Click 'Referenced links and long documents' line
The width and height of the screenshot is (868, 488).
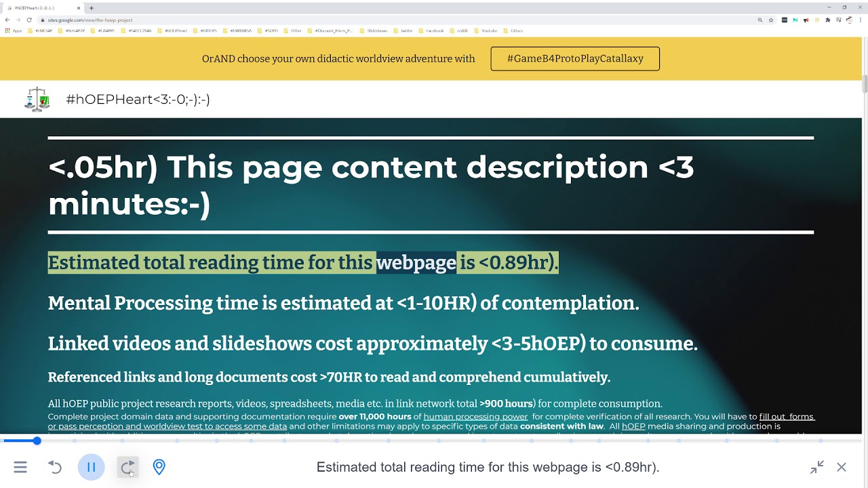[329, 377]
